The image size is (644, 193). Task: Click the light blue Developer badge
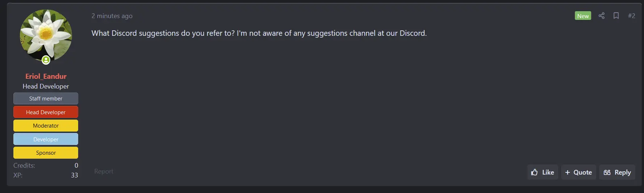coord(46,139)
